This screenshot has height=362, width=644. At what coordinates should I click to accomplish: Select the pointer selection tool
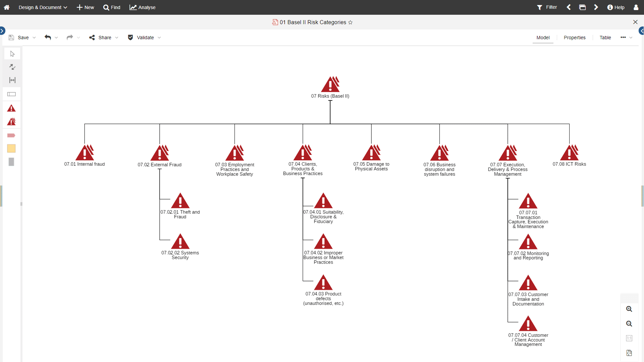pyautogui.click(x=12, y=54)
